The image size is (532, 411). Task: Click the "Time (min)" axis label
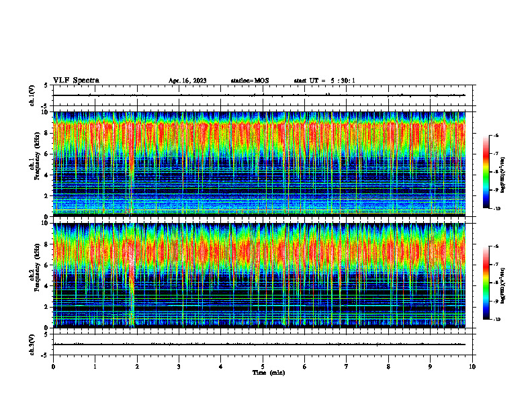click(269, 373)
